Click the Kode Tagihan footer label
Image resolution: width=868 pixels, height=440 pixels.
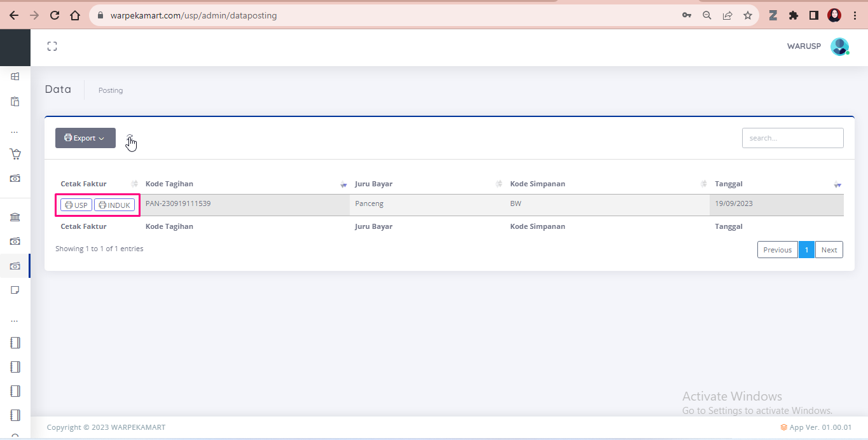[x=169, y=226]
